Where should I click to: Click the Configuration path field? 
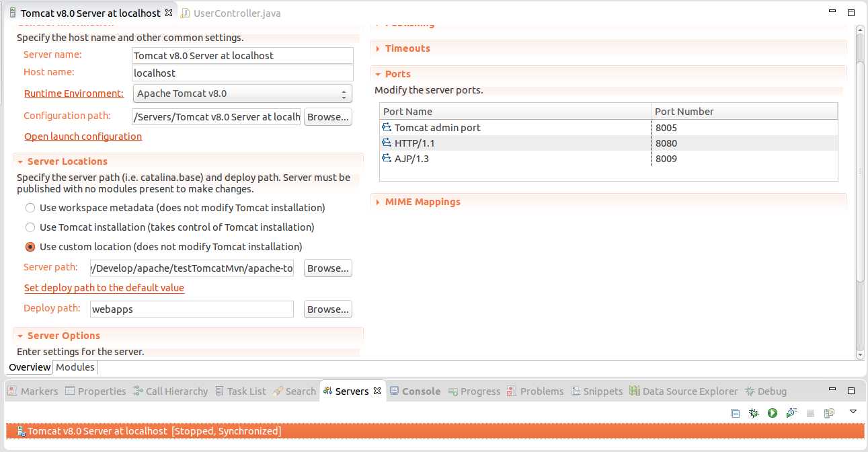coord(216,117)
